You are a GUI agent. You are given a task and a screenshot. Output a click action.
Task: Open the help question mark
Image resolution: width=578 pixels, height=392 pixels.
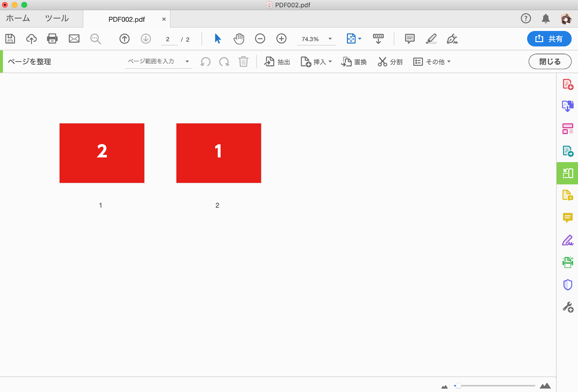(526, 18)
